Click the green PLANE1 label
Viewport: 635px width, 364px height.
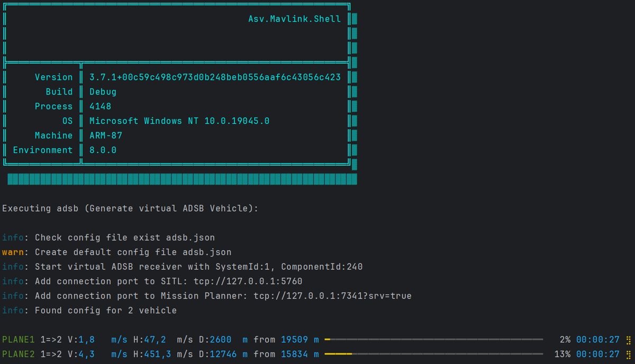(19, 340)
